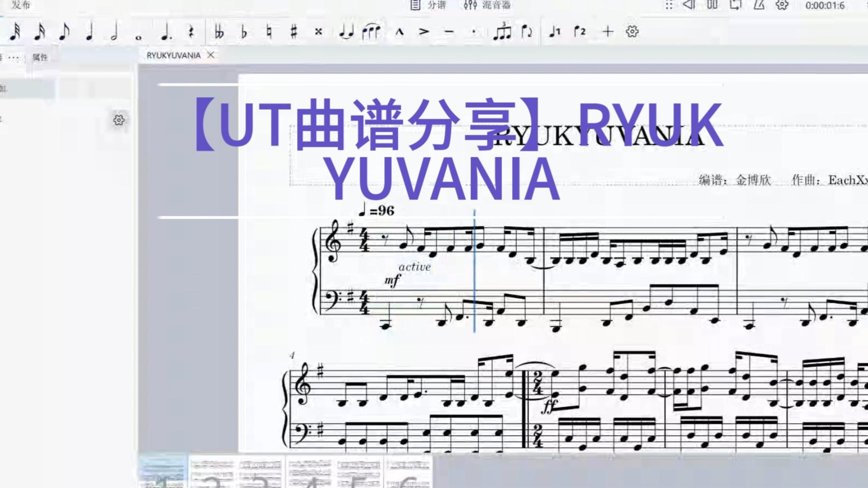Select the eighth note duration

64,32
